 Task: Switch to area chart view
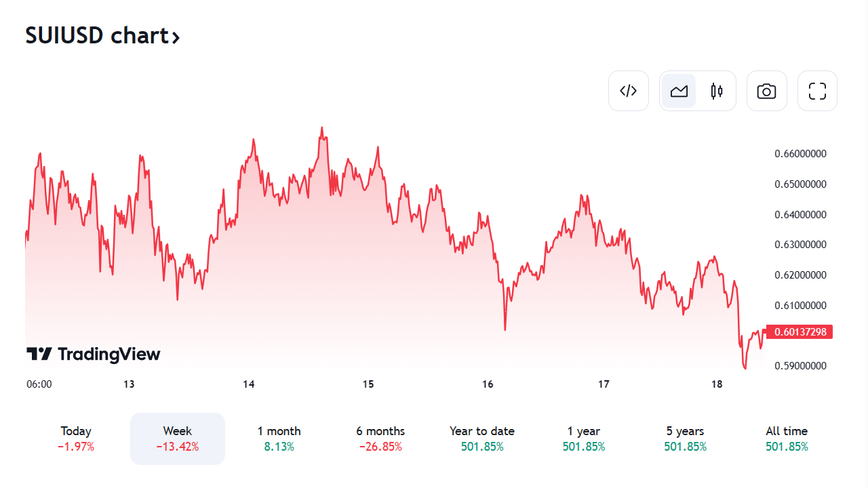(x=679, y=91)
